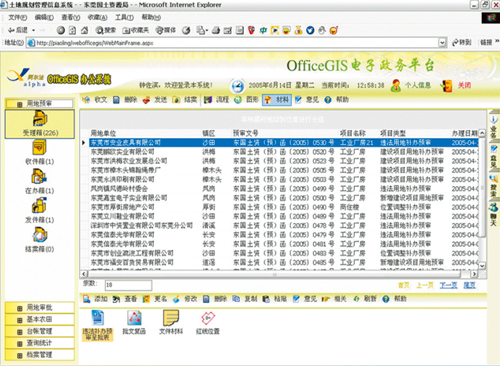Go to 尾页 last page
The width and height of the screenshot is (500, 366).
(469, 285)
